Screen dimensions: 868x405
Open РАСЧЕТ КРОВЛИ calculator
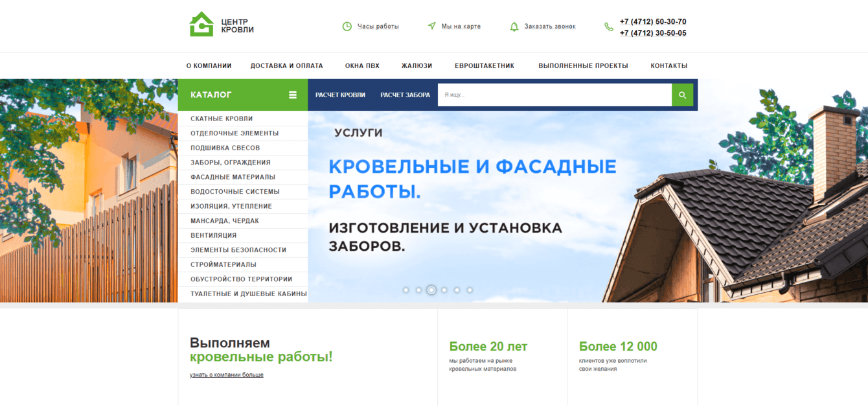point(340,95)
